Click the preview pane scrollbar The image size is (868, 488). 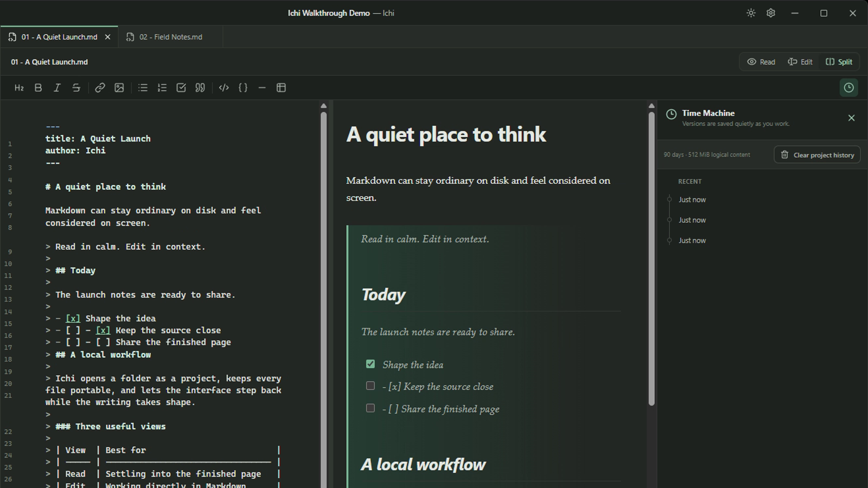[x=652, y=258]
